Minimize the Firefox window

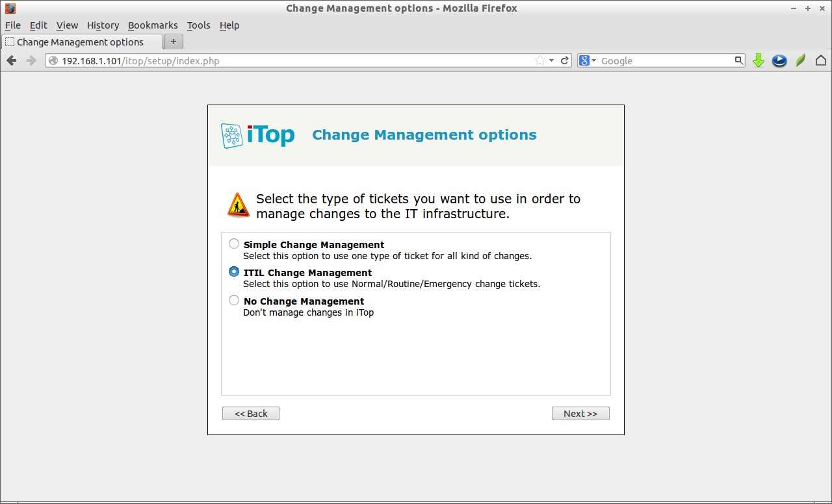tap(795, 8)
